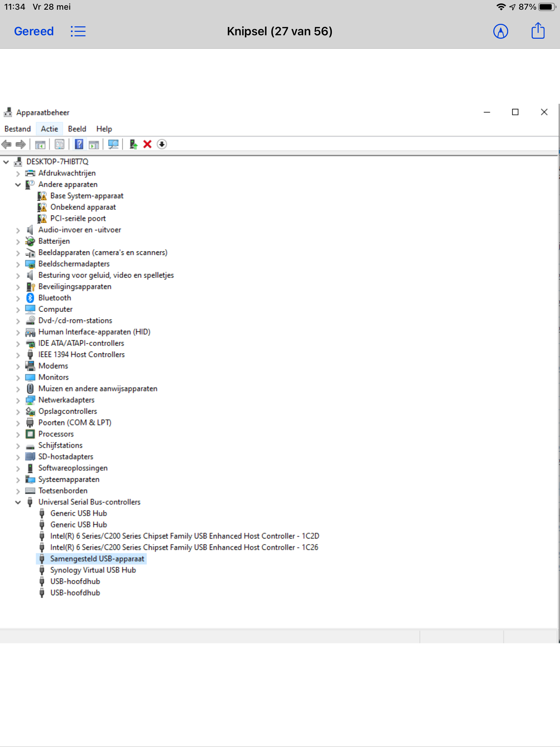
Task: Expand the Monitors category
Action: tap(18, 378)
